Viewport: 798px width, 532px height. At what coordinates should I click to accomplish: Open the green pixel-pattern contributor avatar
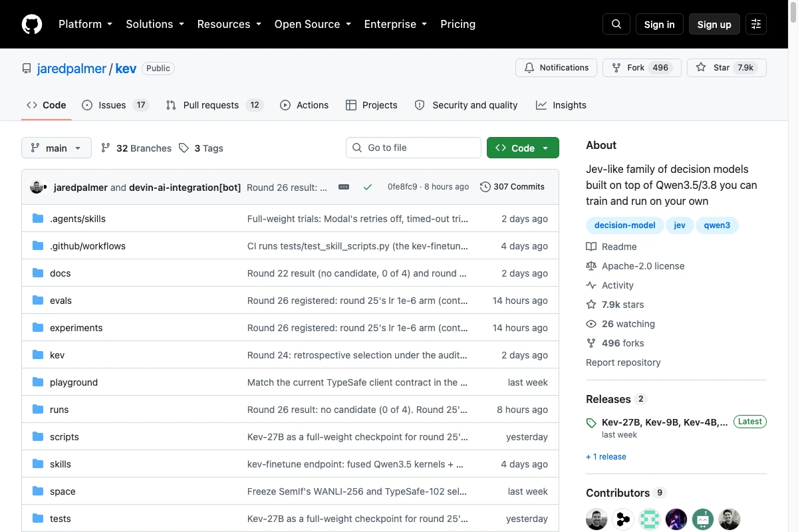(x=650, y=519)
